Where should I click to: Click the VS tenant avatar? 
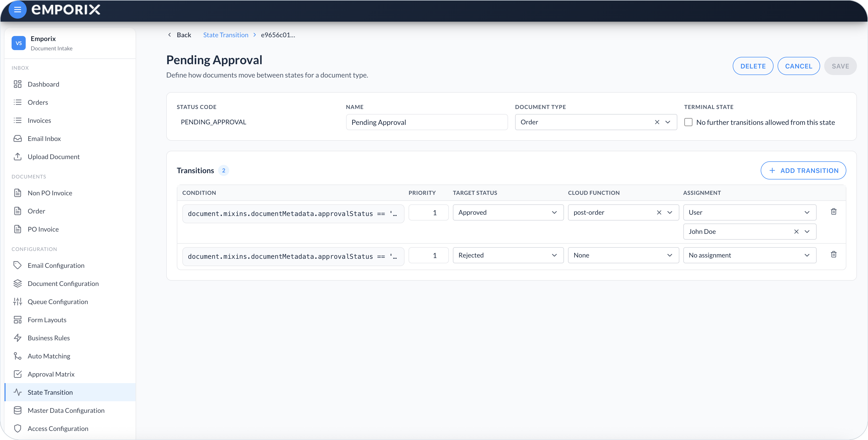(x=19, y=43)
